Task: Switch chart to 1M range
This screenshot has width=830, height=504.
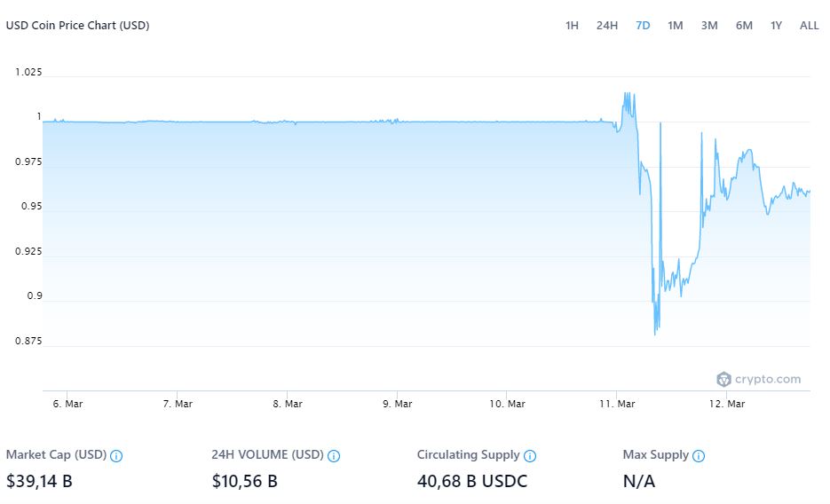Action: 676,26
